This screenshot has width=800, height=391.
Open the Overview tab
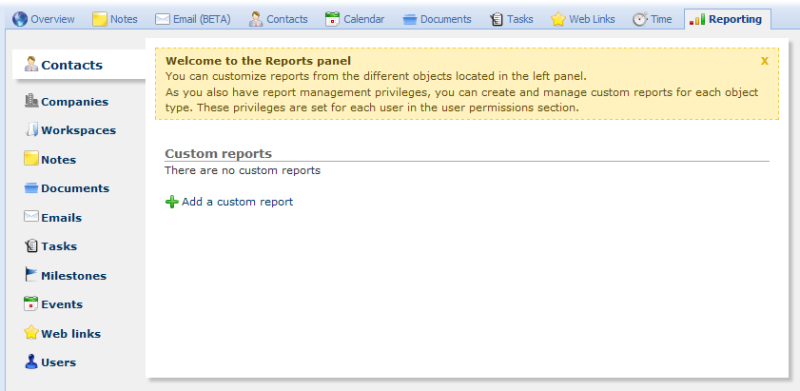pos(43,19)
